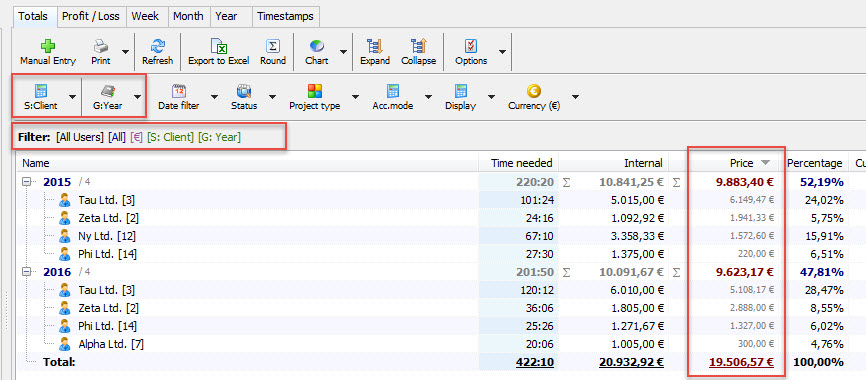The width and height of the screenshot is (866, 380).
Task: Switch to the Profit / Loss tab
Action: [x=91, y=16]
